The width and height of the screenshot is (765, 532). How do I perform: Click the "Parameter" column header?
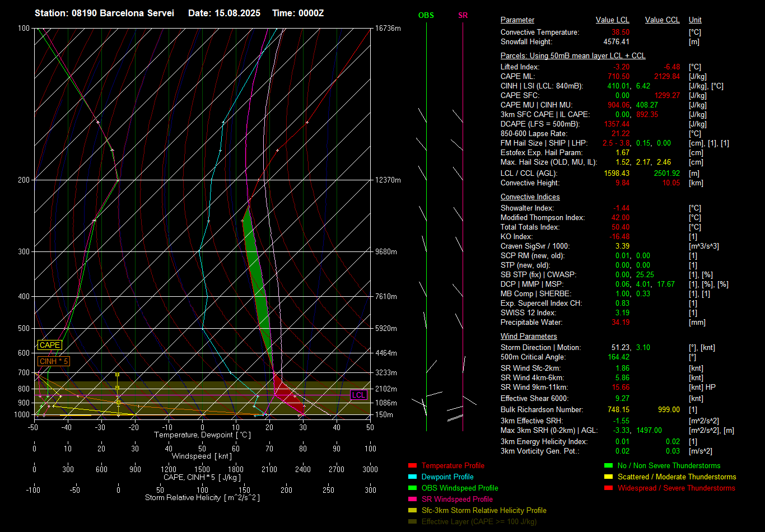(517, 20)
